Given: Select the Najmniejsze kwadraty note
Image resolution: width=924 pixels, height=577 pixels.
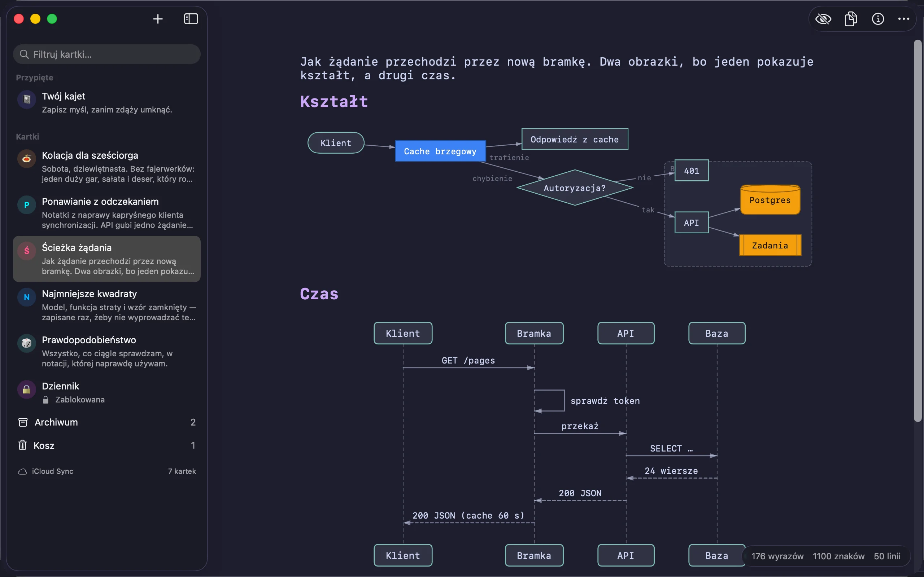Looking at the screenshot, I should coord(106,305).
